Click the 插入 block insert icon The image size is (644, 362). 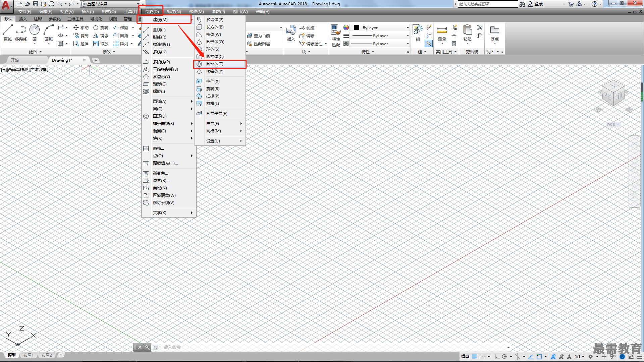(291, 33)
